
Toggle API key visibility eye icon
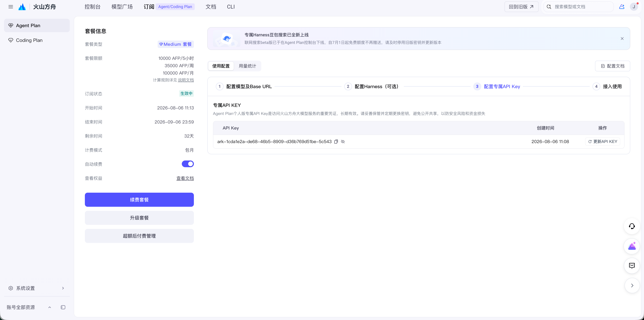click(343, 142)
